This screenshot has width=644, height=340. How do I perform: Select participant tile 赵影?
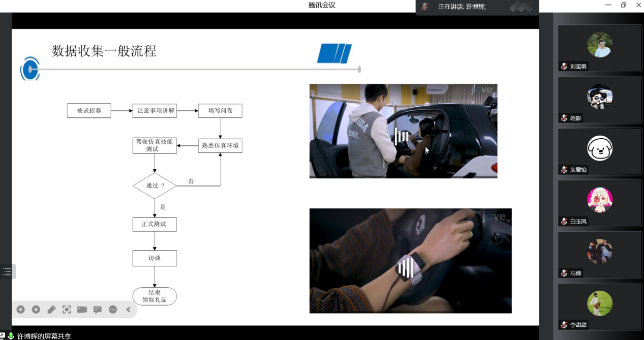click(600, 100)
